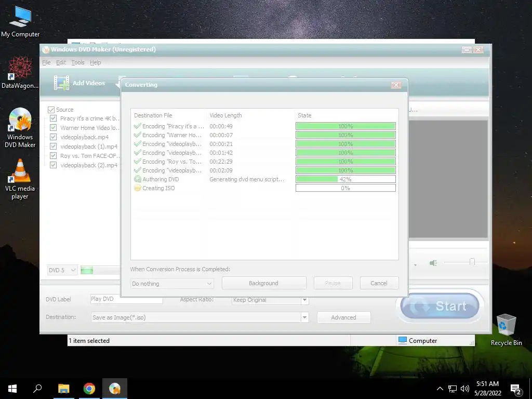Open File Explorer from the taskbar
Viewport: 532px width, 399px height.
pos(63,389)
